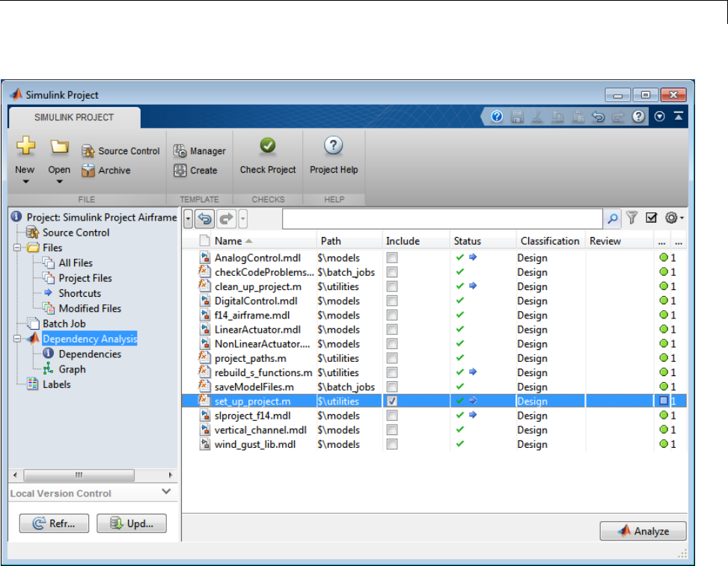Click the forward navigation arrow above file list
The width and height of the screenshot is (728, 566).
coord(226,218)
